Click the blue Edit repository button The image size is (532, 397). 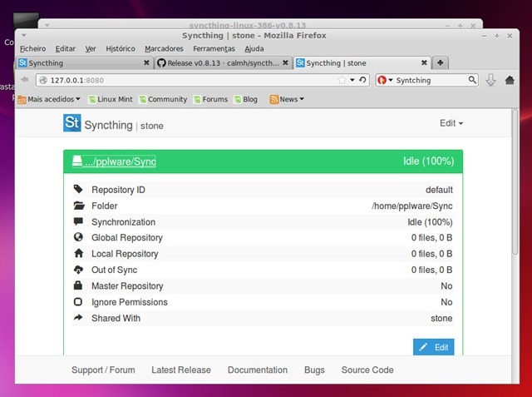pos(433,347)
